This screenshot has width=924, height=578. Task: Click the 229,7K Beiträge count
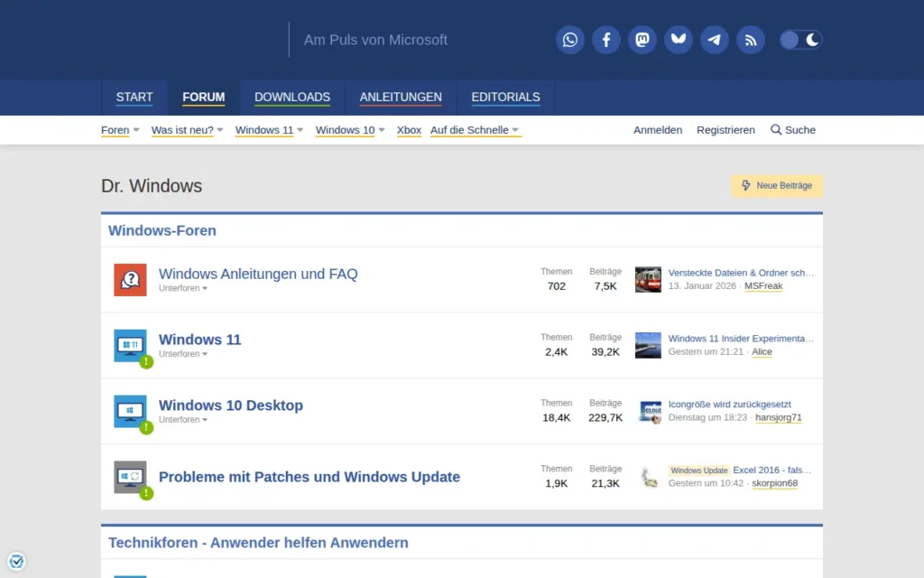tap(605, 417)
